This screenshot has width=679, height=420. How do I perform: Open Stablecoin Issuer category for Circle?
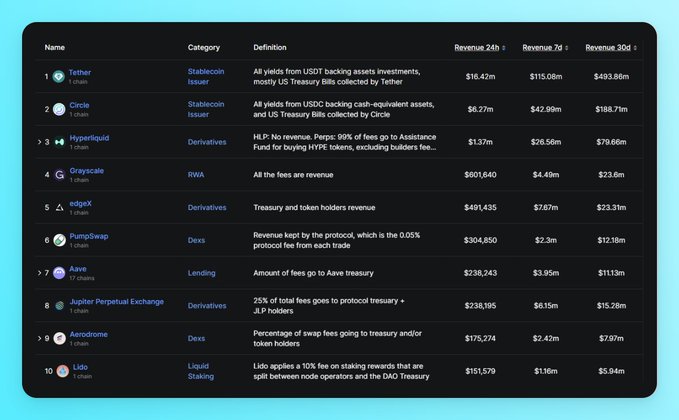coord(206,109)
